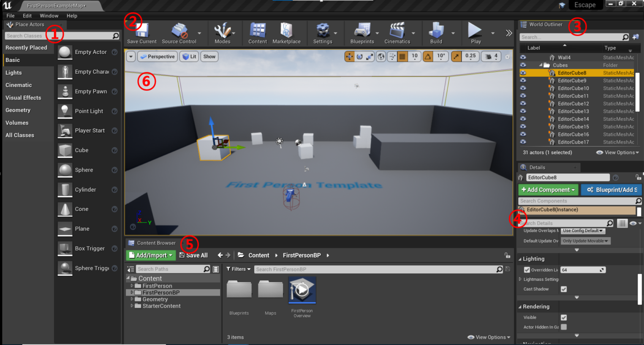Select the rotate gizmo mode icon

[359, 57]
